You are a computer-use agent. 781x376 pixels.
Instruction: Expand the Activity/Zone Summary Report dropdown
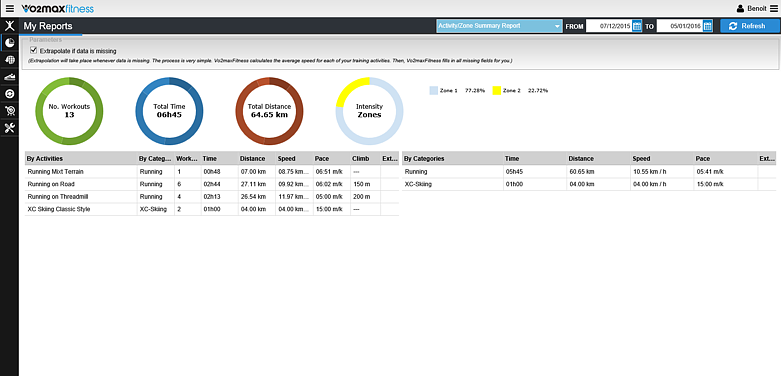[499, 26]
